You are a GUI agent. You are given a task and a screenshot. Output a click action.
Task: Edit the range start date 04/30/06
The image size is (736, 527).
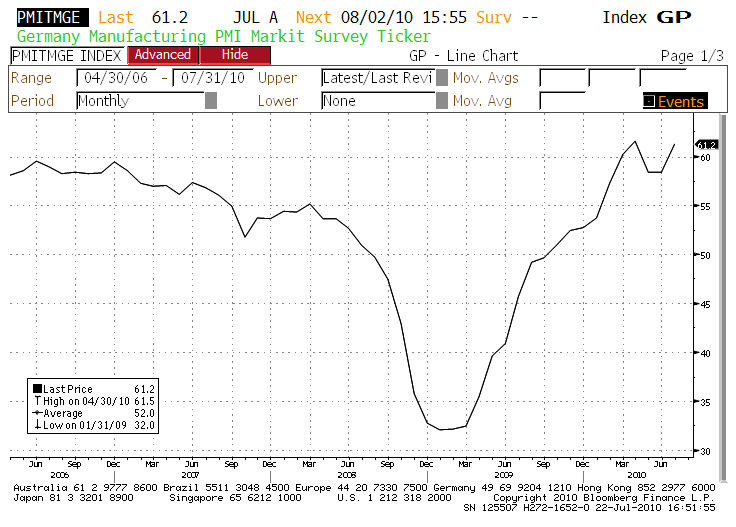click(x=116, y=77)
